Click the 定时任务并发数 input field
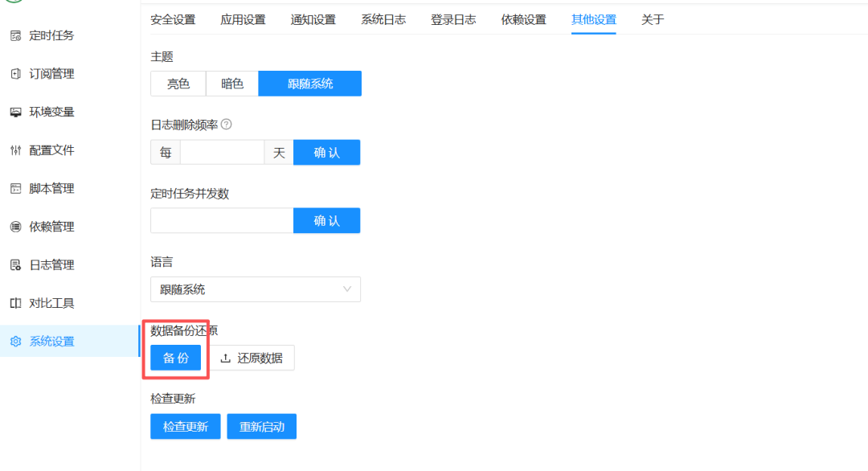This screenshot has height=471, width=868. (221, 220)
